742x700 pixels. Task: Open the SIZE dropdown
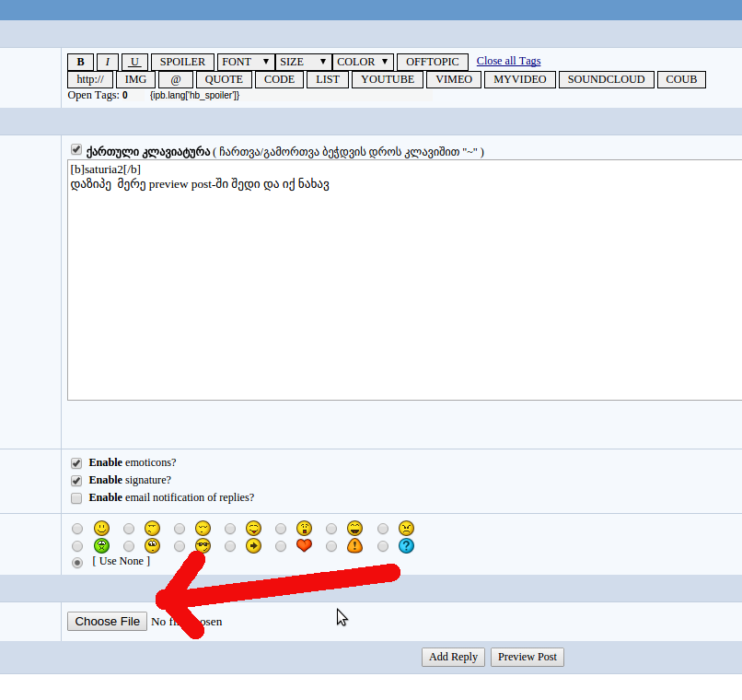[303, 62]
